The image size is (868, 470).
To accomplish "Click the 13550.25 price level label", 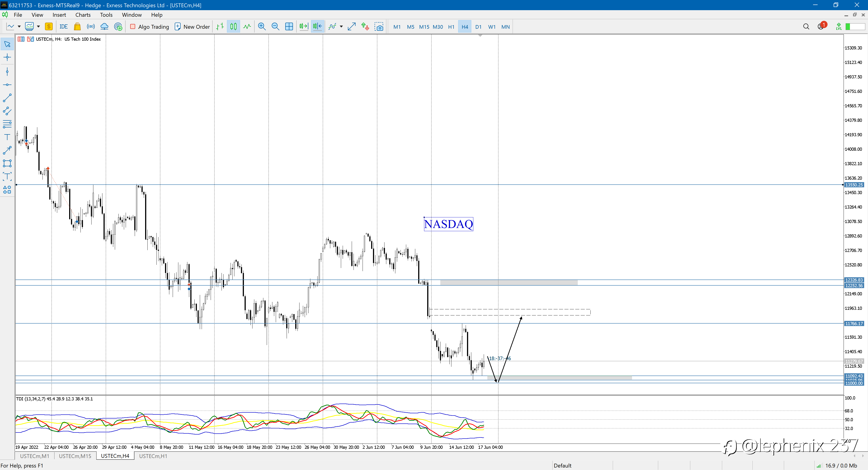I will click(x=854, y=185).
